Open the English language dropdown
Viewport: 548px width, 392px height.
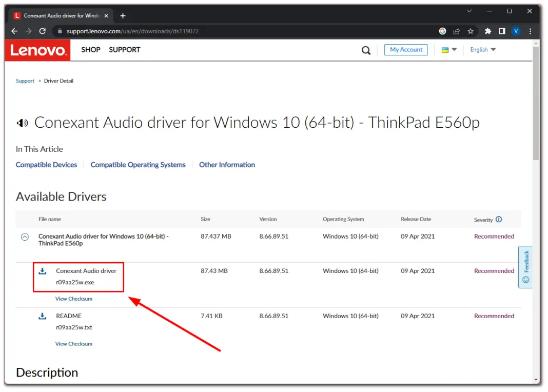(x=482, y=50)
